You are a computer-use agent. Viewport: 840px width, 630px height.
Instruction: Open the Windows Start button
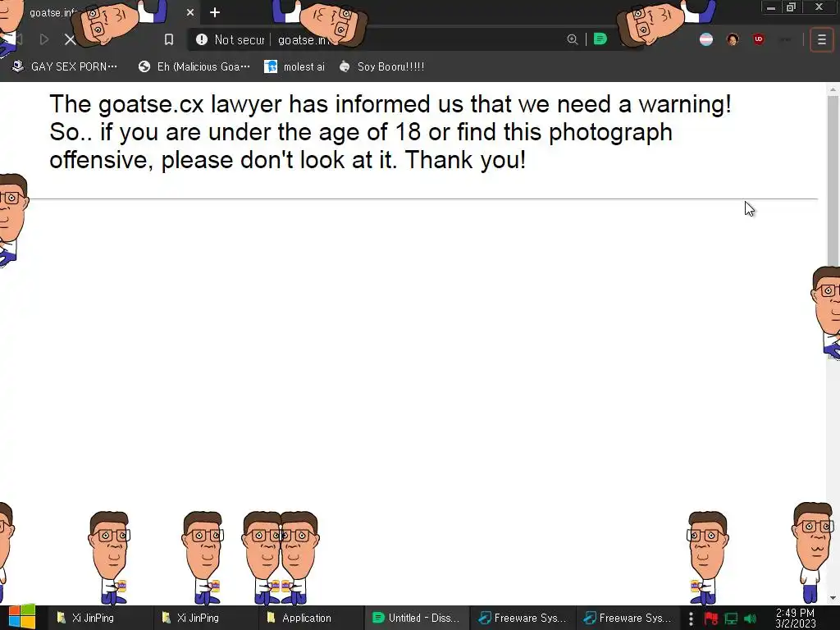[21, 618]
